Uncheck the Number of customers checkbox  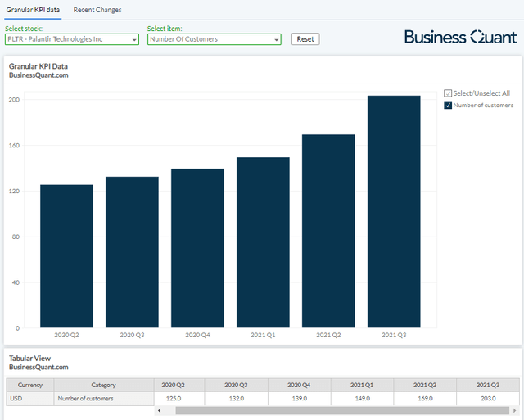click(448, 105)
